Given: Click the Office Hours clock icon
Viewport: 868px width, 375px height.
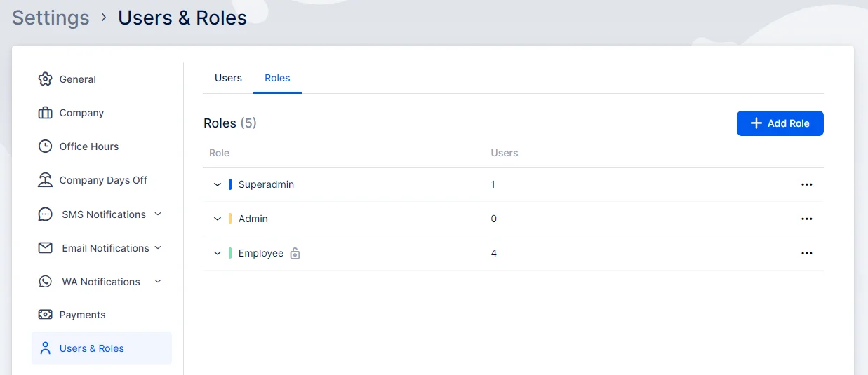Looking at the screenshot, I should tap(46, 146).
